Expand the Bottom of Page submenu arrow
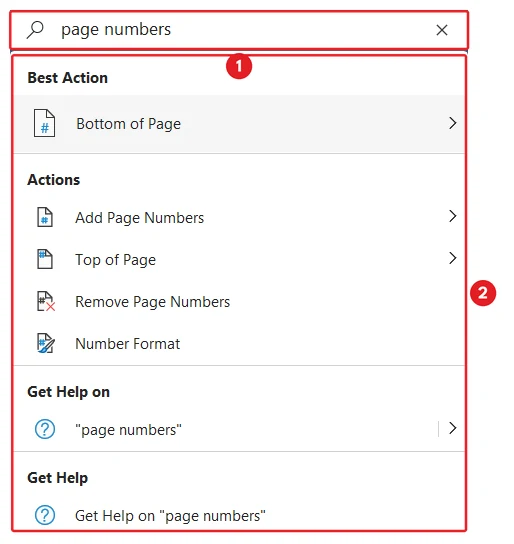The image size is (514, 544). click(452, 123)
